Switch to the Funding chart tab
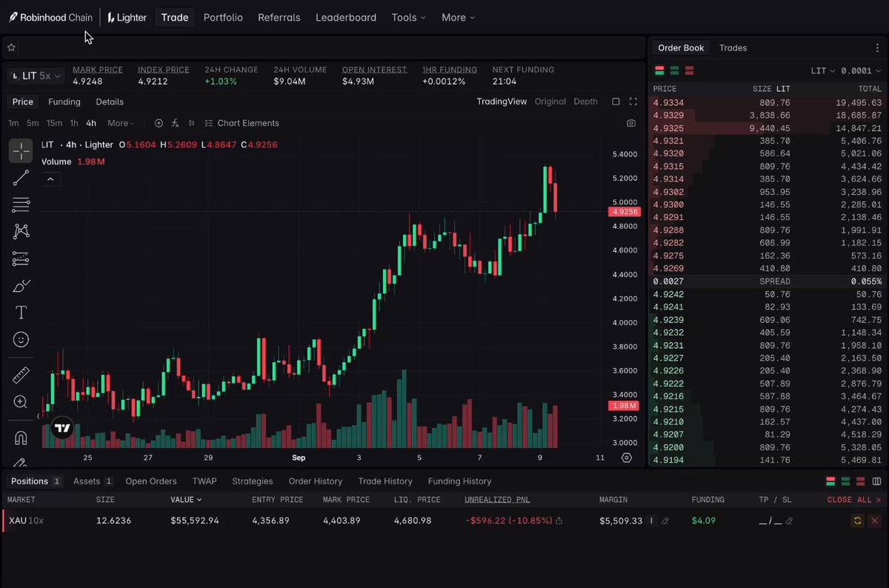 pos(64,101)
